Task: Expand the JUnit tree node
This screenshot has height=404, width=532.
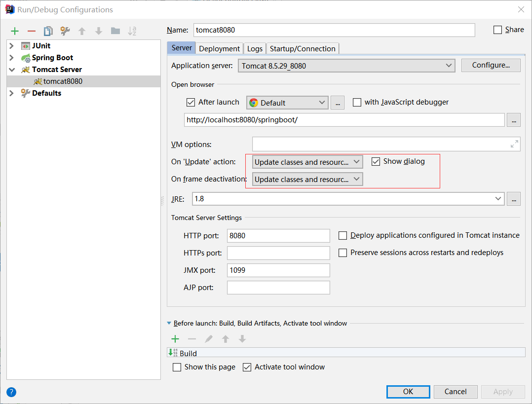Action: pyautogui.click(x=11, y=46)
